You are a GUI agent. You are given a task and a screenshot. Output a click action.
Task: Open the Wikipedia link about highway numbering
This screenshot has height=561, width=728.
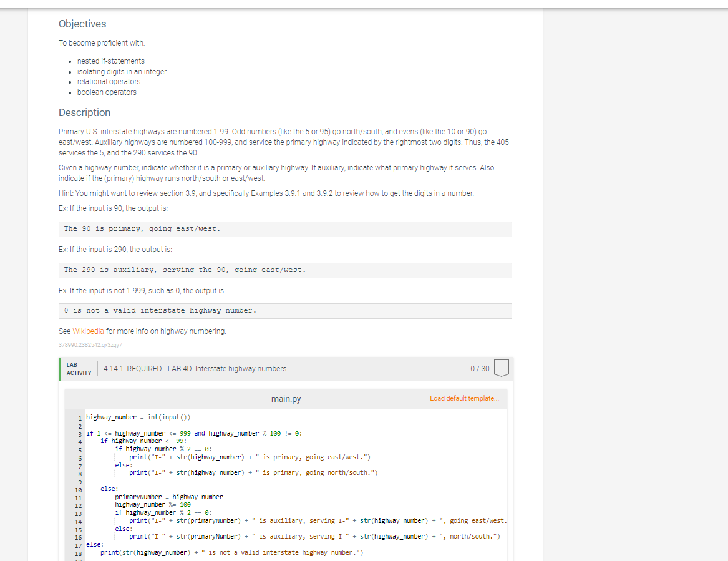[x=88, y=331]
